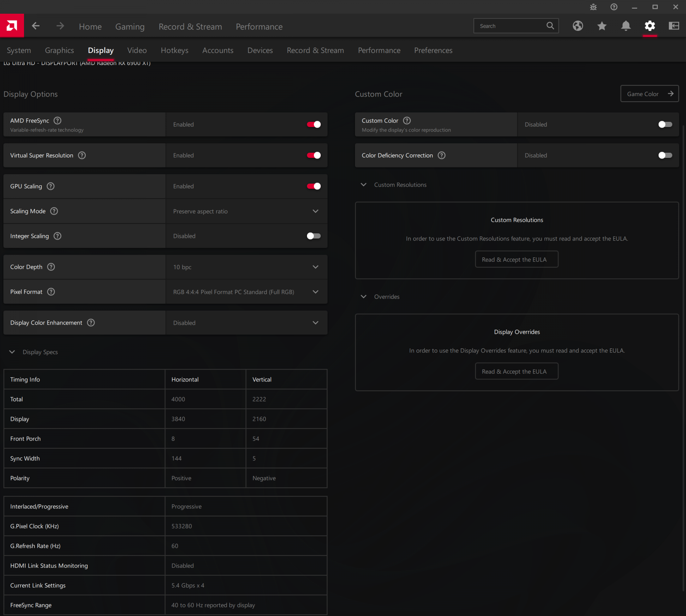Click the sidebar panel toggle icon
Image resolution: width=686 pixels, height=616 pixels.
pyautogui.click(x=674, y=26)
